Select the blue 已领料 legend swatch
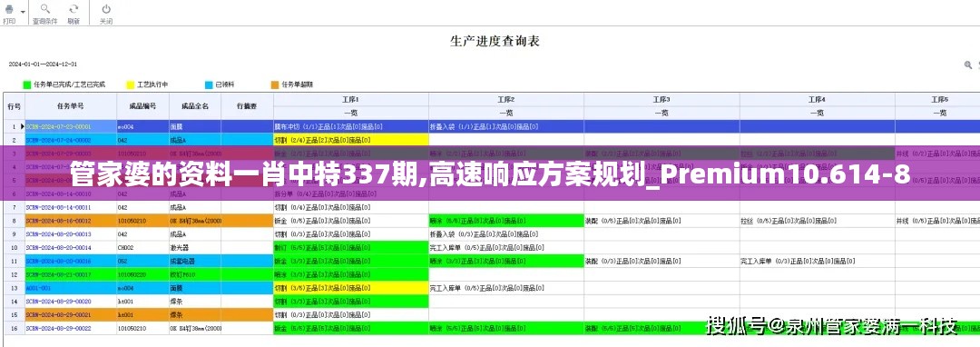 (210, 84)
